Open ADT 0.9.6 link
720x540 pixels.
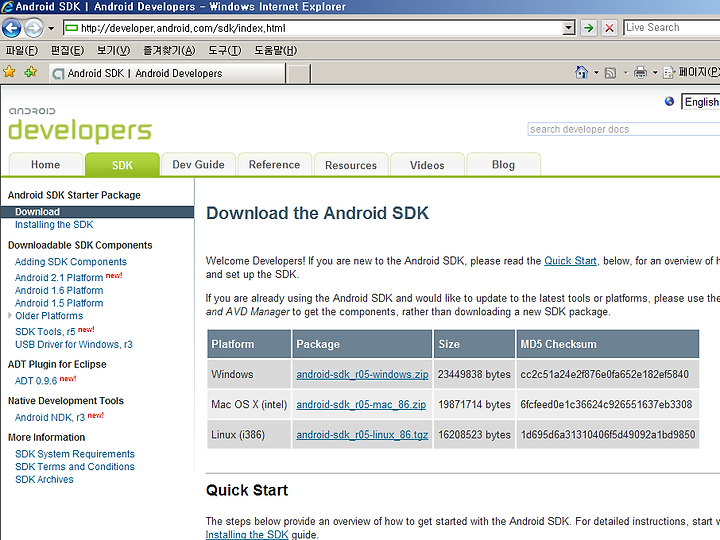(x=36, y=381)
